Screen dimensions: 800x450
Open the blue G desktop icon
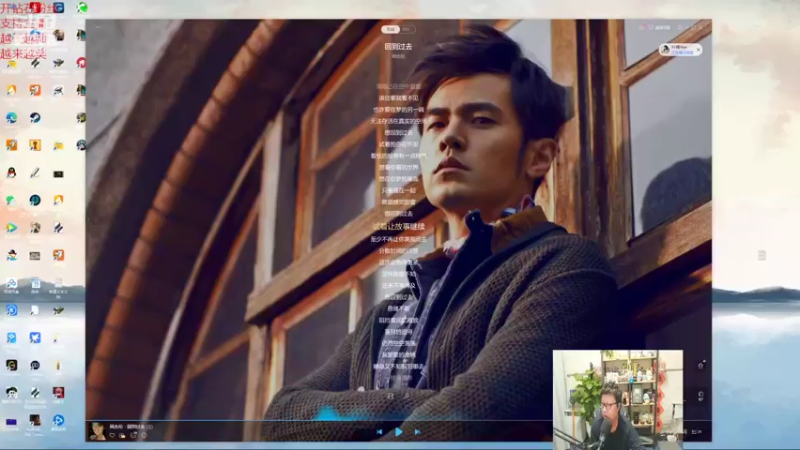58,7
